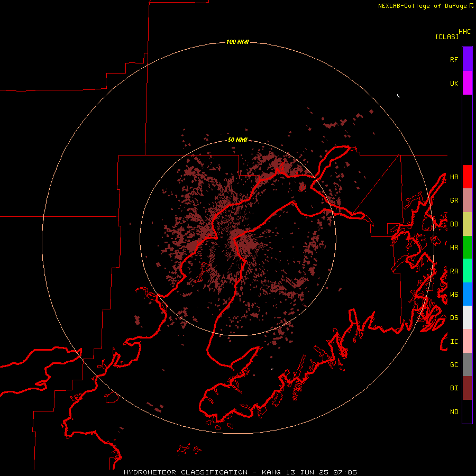Click the BD legend label
Viewport: 476px width, 476px height.
point(454,224)
